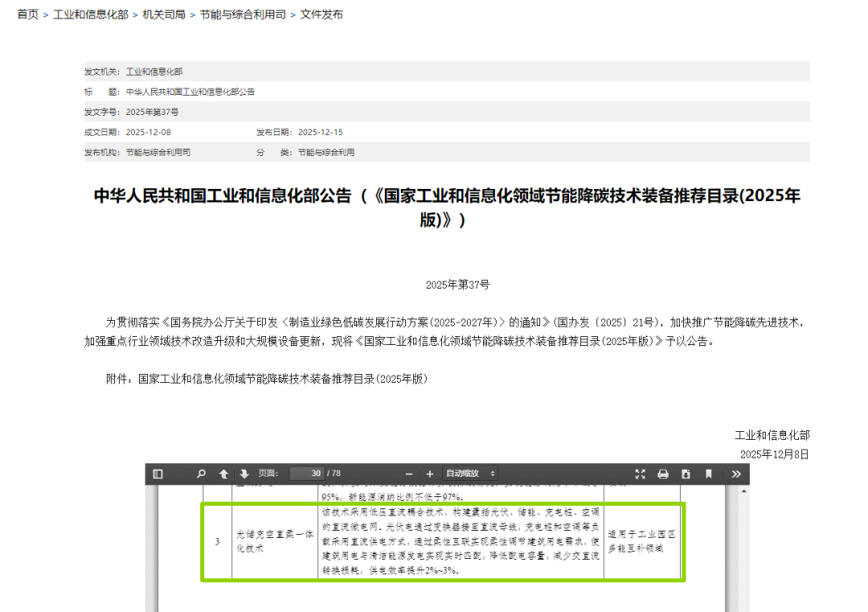Navigate to 机关司局 breadcrumb

click(x=164, y=14)
